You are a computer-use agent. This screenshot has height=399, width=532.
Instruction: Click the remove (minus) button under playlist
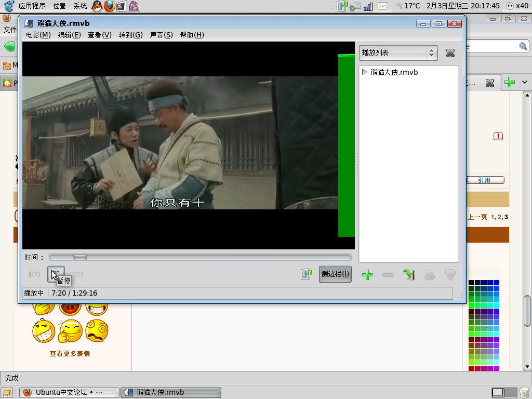tap(388, 275)
